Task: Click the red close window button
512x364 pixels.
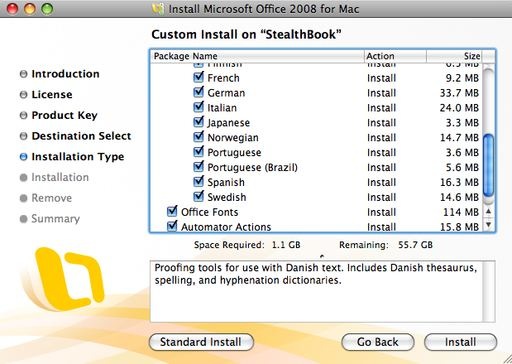Action: click(12, 9)
